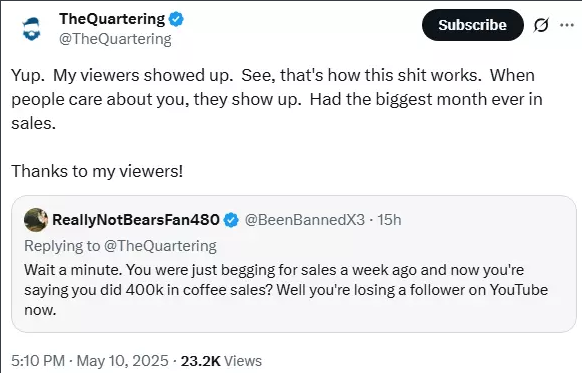
Task: Open the three-dot more options menu
Action: (567, 25)
